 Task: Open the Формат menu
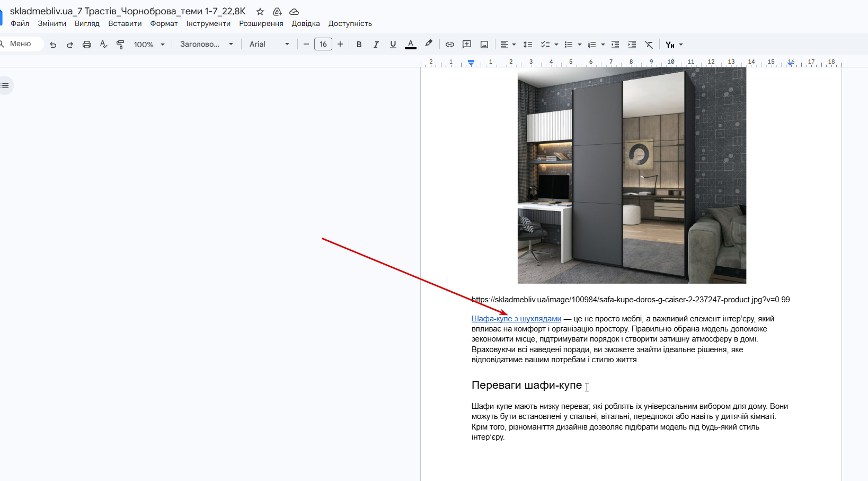point(164,23)
